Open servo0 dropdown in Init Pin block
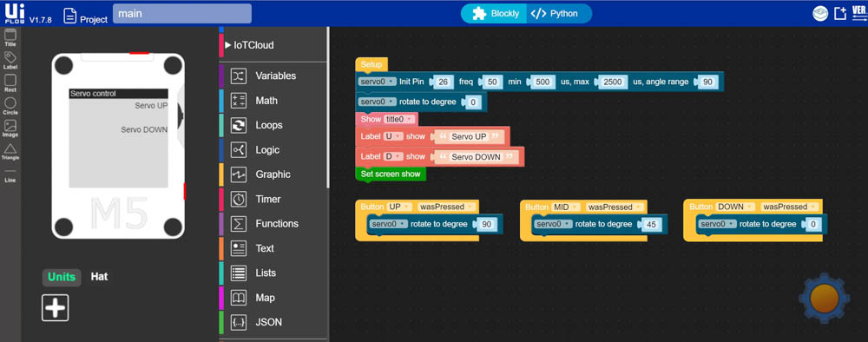 click(377, 82)
